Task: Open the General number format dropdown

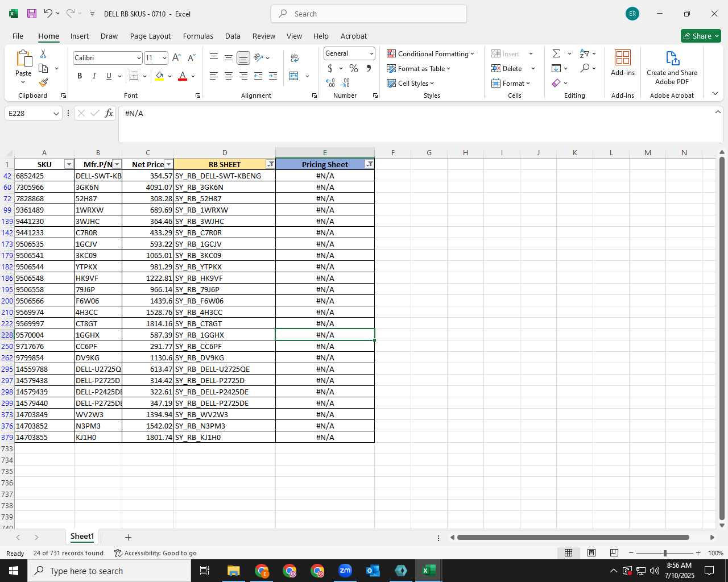Action: pos(371,53)
